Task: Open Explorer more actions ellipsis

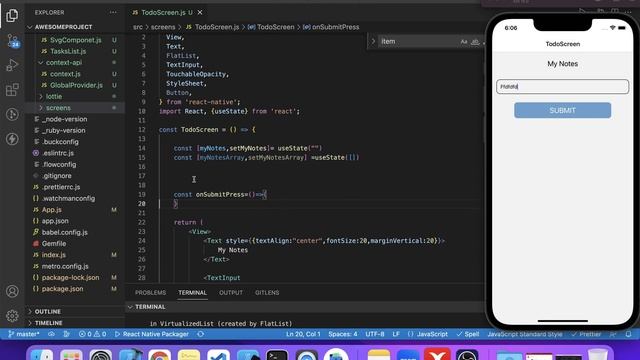Action: click(x=113, y=12)
